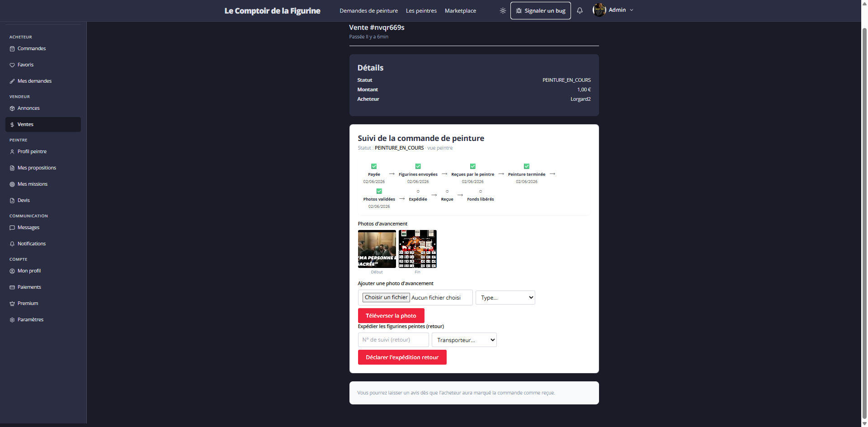Click the Mon profil user icon
The image size is (868, 427).
point(12,271)
